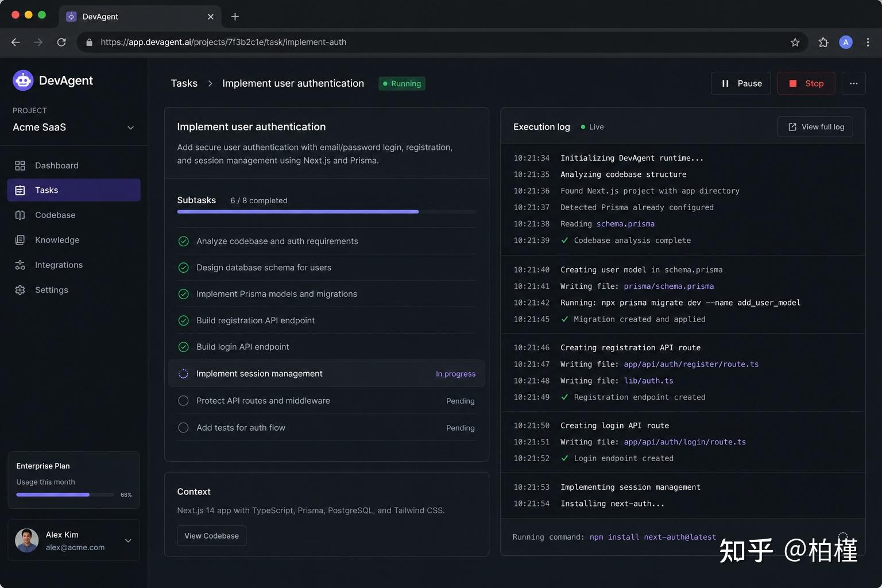Image resolution: width=882 pixels, height=588 pixels.
Task: Select the Implement Prisma models and migrations row
Action: 327,294
